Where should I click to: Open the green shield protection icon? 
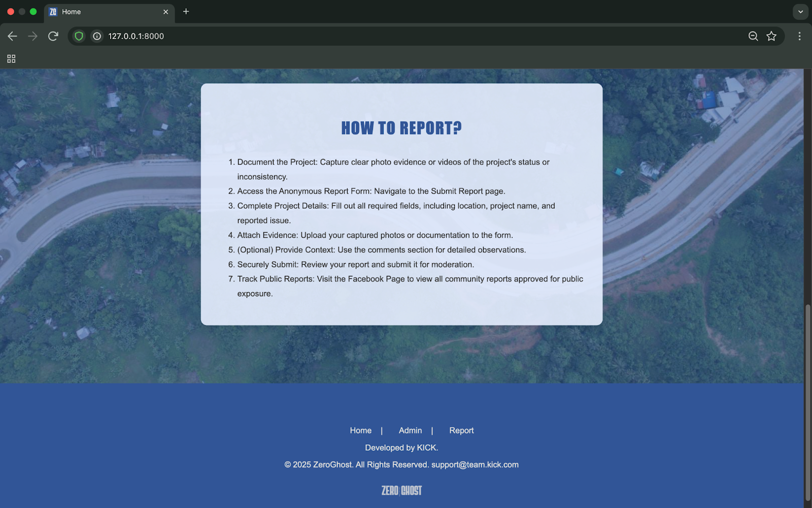(x=79, y=36)
